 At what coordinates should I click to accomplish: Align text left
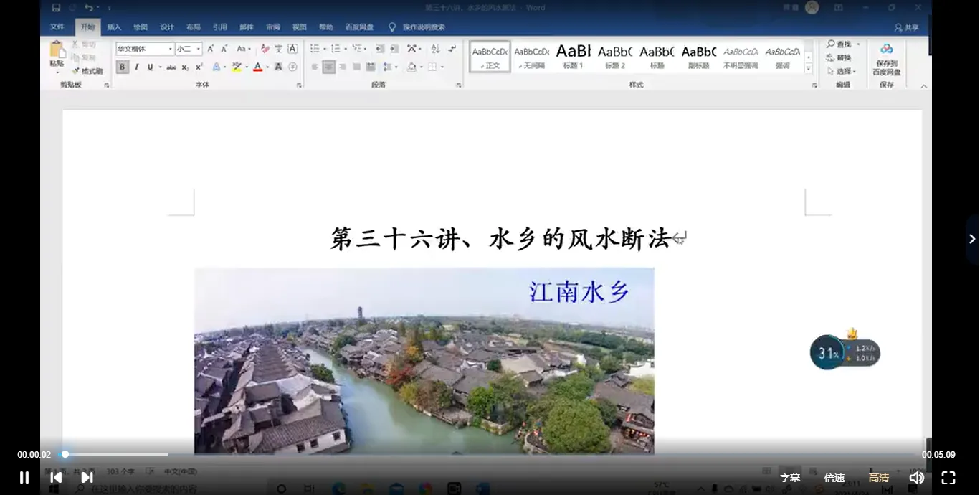click(315, 67)
